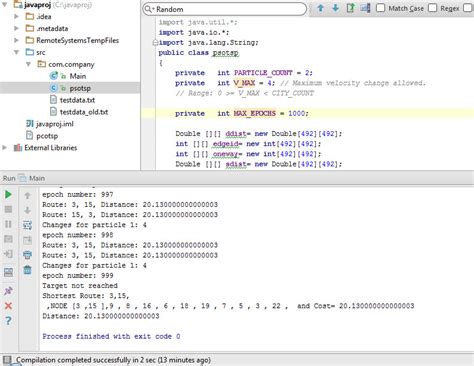Enable the Match Case checkbox
The width and height of the screenshot is (474, 366).
pyautogui.click(x=380, y=8)
